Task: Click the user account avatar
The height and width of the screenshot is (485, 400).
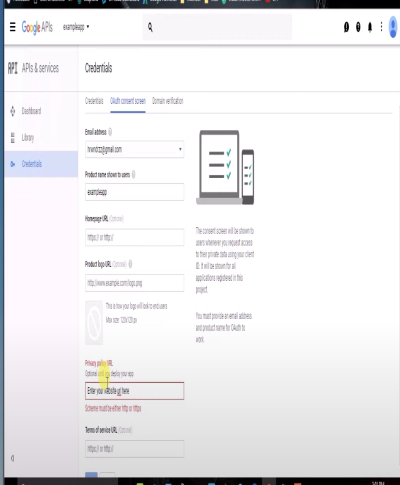Action: click(x=393, y=27)
